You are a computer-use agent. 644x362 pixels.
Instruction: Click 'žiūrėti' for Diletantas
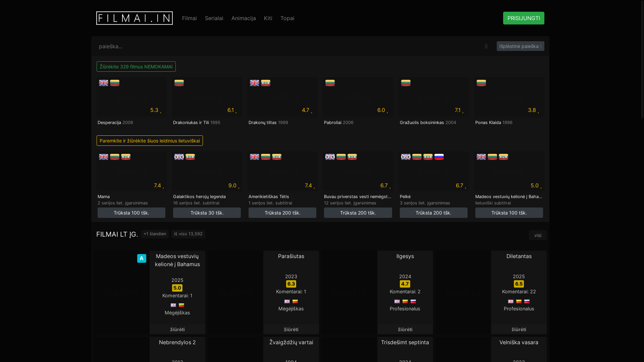pyautogui.click(x=519, y=329)
